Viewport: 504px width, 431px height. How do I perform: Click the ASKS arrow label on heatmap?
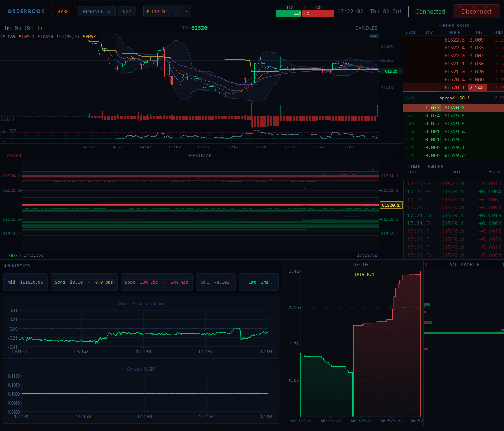14,155
